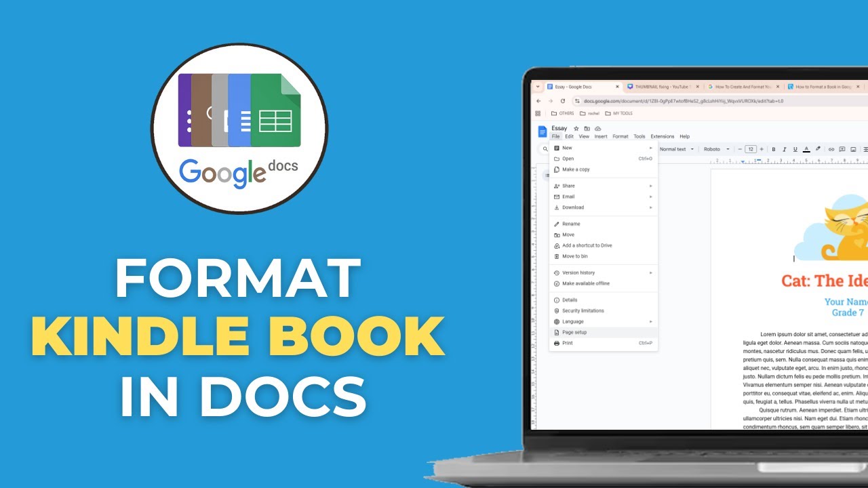Image resolution: width=868 pixels, height=488 pixels.
Task: Open Details from the File menu
Action: [604, 300]
